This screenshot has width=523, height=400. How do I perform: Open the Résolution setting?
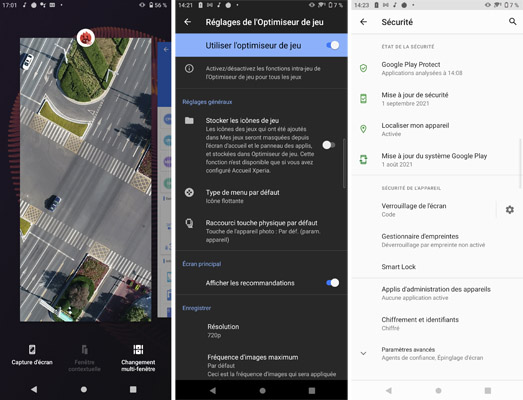click(262, 331)
